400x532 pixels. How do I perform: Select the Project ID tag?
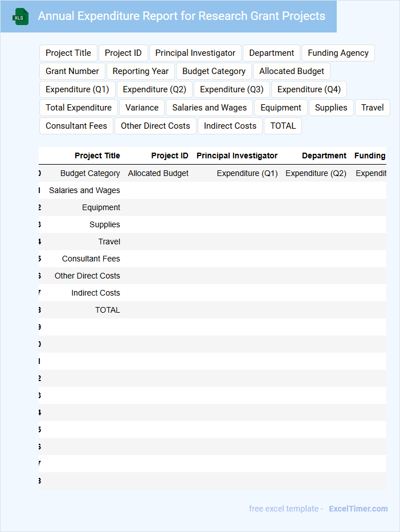pos(123,53)
